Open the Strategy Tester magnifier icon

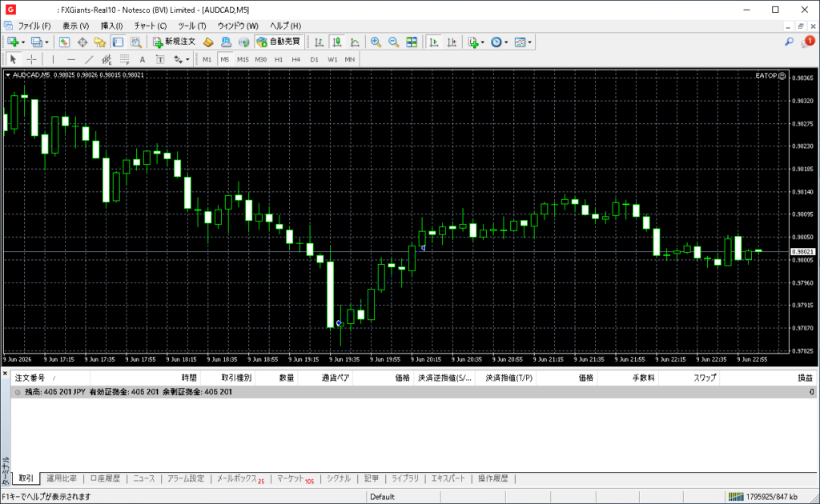click(136, 42)
